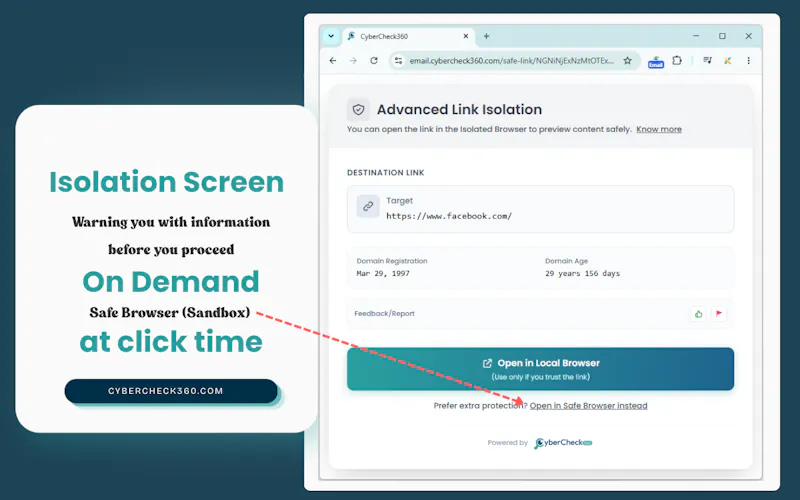Select the Mar 29, 1997 registration date
The image size is (800, 500).
(x=383, y=273)
